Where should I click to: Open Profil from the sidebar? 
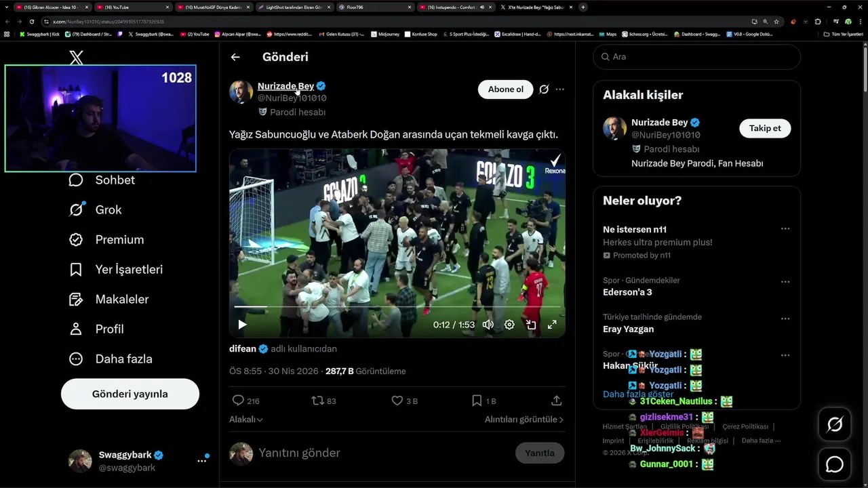tap(96, 329)
